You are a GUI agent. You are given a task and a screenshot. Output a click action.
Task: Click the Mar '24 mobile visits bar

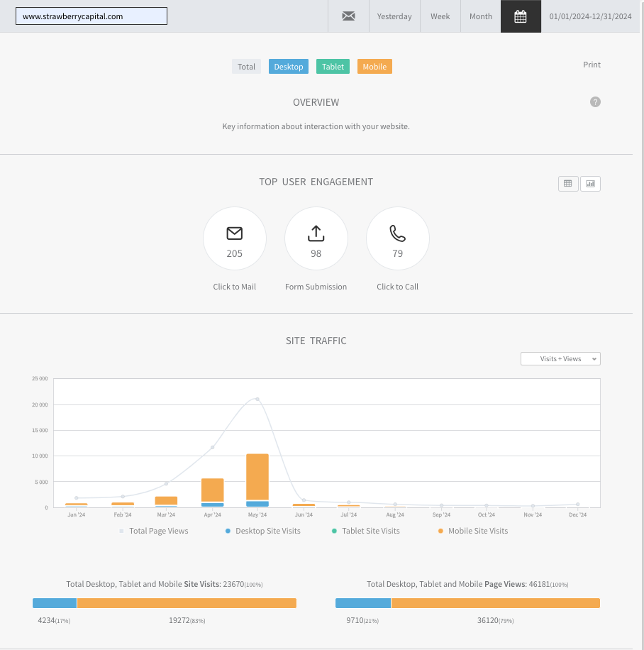[166, 501]
